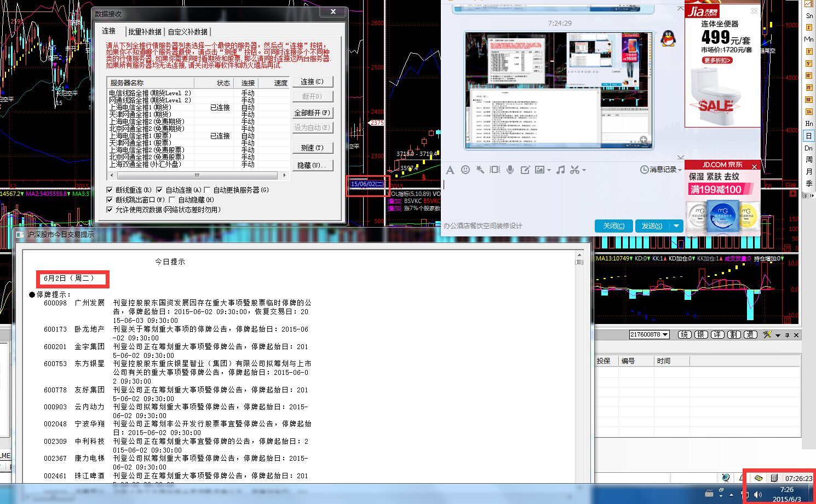Open the shared screenshot thumbnail in chat
816x504 pixels.
(559, 90)
